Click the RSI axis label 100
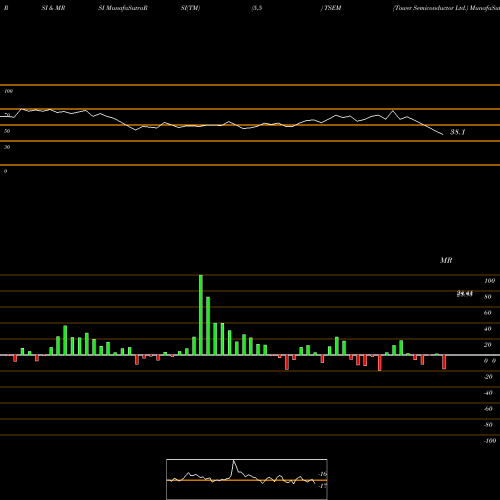500x500 pixels. click(x=8, y=91)
